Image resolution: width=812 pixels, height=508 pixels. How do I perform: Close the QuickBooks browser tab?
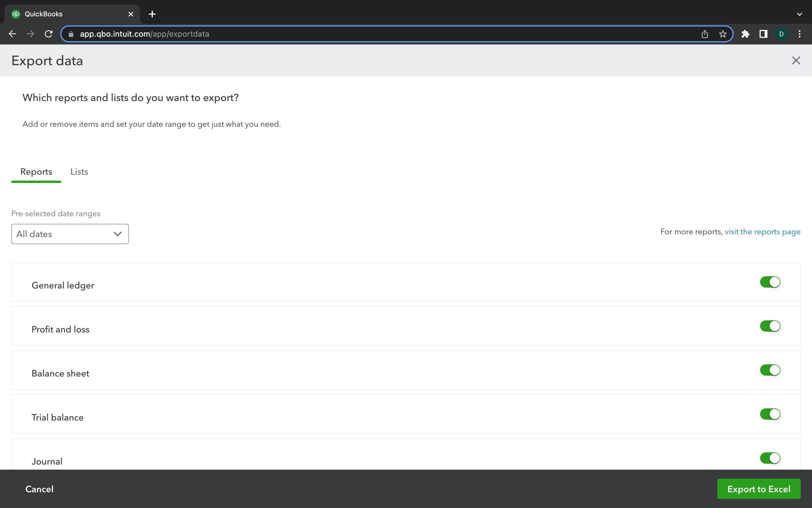coord(131,14)
